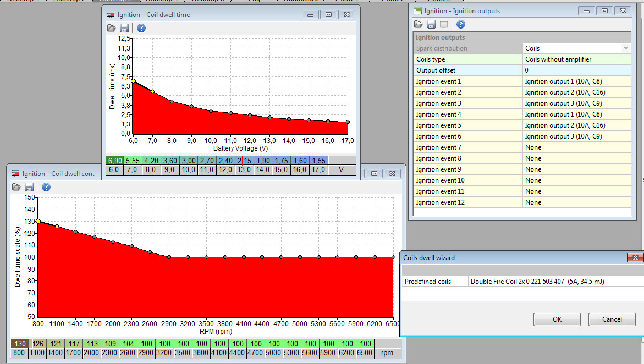
Task: Click the save floppy icon in Coil dwell corr. window
Action: (x=30, y=187)
